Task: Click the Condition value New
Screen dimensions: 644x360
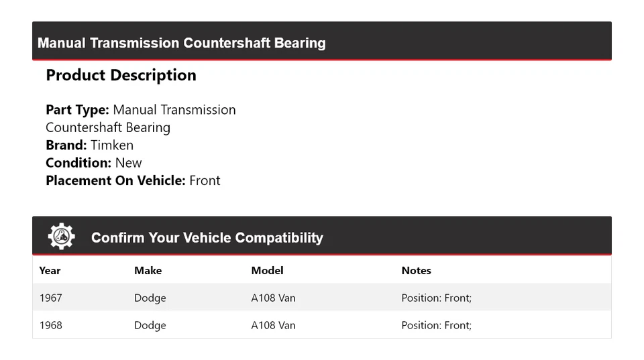Action: (x=129, y=163)
